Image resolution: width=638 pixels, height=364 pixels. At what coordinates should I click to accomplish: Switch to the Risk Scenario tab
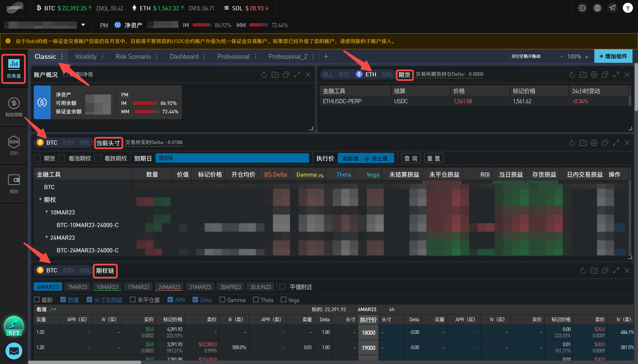tap(133, 56)
